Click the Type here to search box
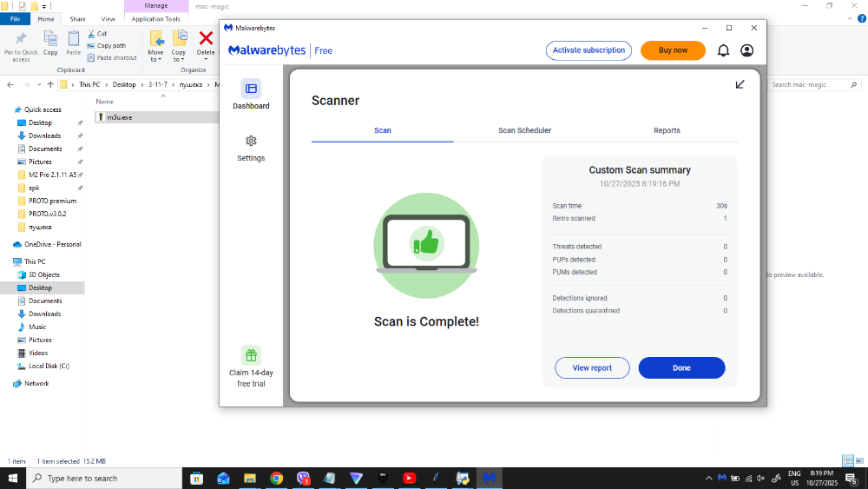This screenshot has width=868, height=489. 104,479
